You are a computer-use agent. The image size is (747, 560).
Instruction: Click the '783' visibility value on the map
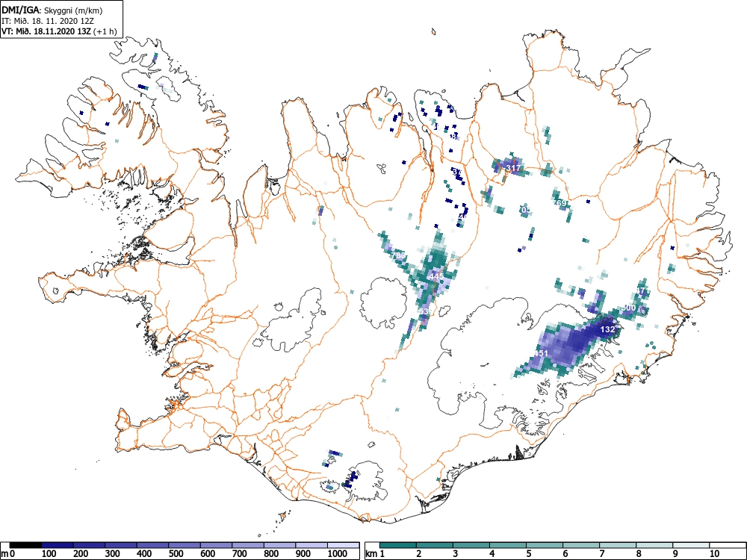398,255
